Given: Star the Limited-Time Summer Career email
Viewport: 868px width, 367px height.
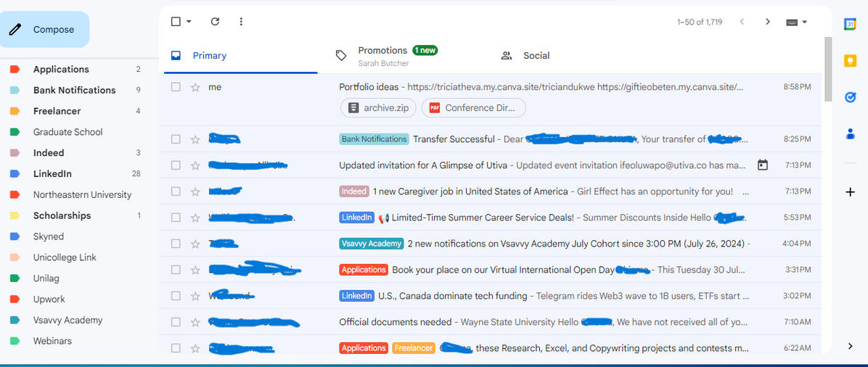Looking at the screenshot, I should point(195,218).
